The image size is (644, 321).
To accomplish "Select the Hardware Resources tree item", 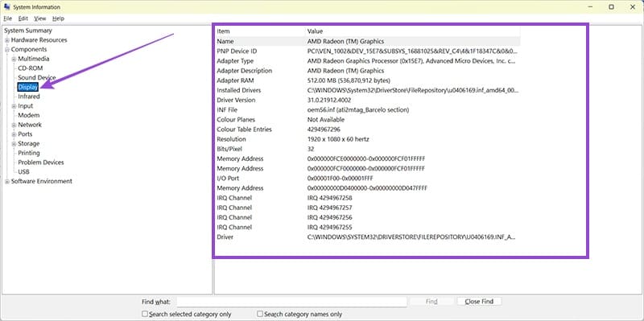I will (x=39, y=39).
